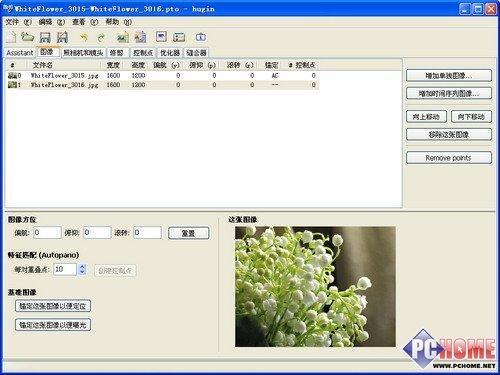Click the white flower preview thumbnail
This screenshot has width=500, height=375.
point(315,287)
